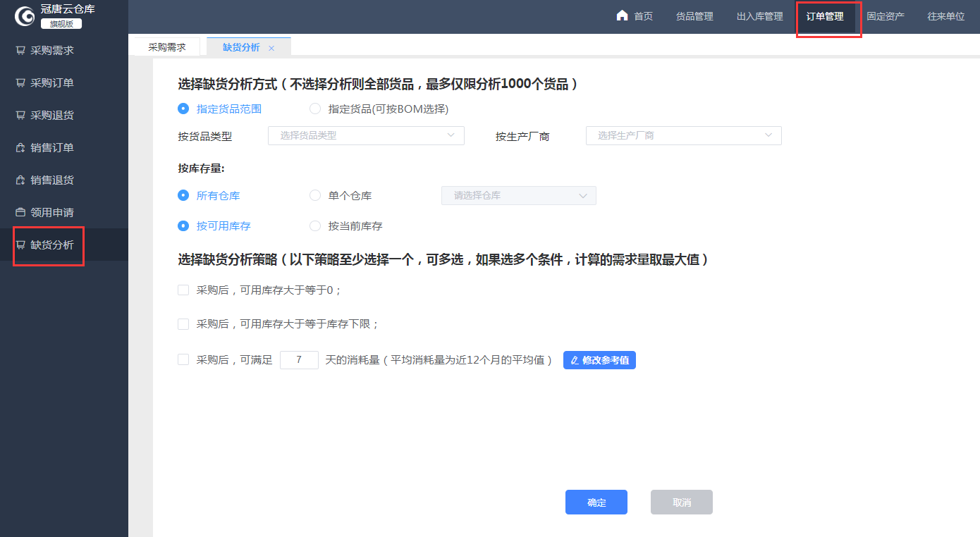
Task: Check 可用库存大于等于库存下限 checkbox
Action: [x=183, y=323]
